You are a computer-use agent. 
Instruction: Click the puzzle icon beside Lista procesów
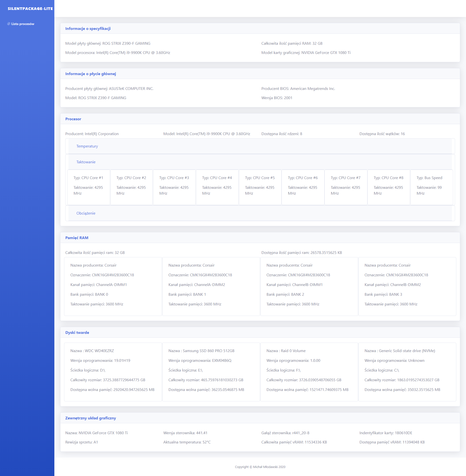[x=8, y=24]
